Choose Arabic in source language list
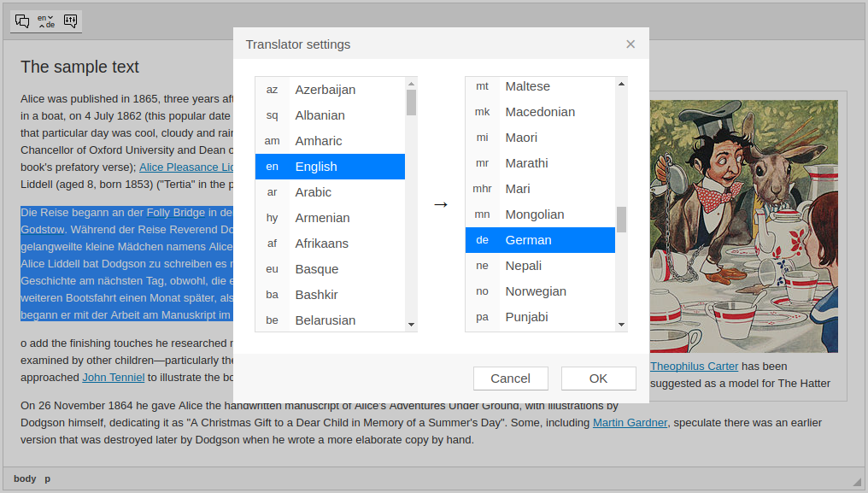 [x=330, y=192]
